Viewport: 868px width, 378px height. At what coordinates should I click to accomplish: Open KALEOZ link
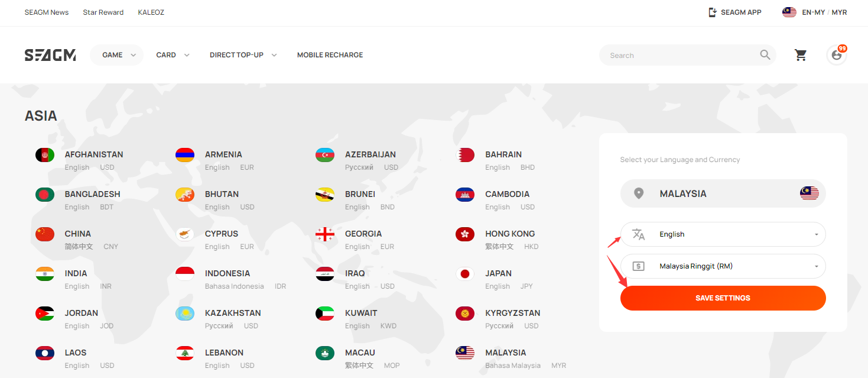[151, 12]
